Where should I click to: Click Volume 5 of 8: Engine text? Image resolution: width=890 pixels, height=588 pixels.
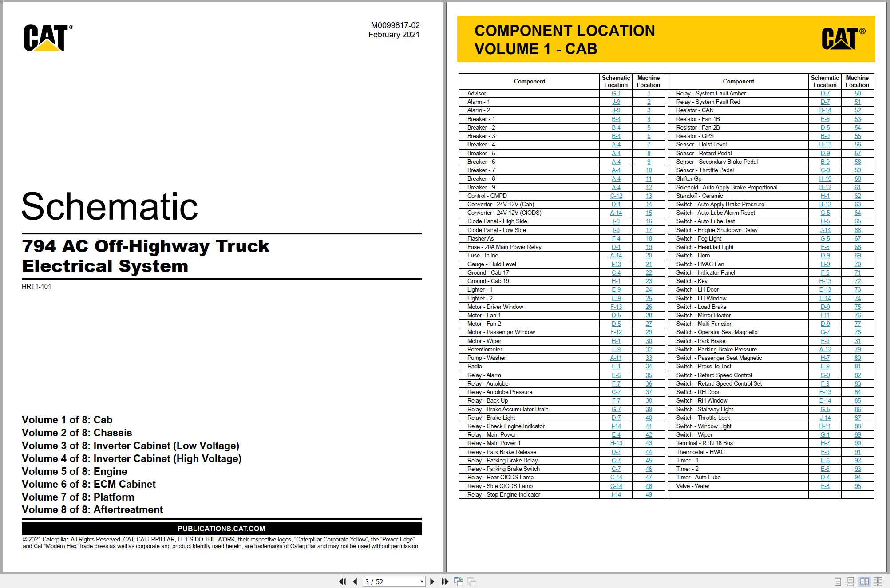coord(75,471)
